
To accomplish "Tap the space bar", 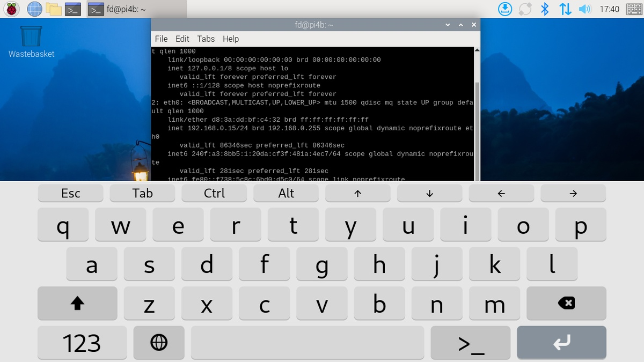I will coord(308,343).
